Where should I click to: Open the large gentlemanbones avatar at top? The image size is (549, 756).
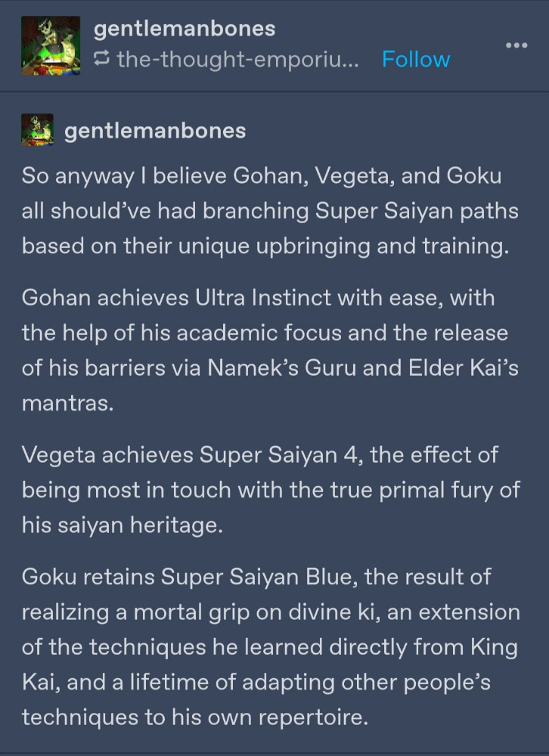click(51, 45)
